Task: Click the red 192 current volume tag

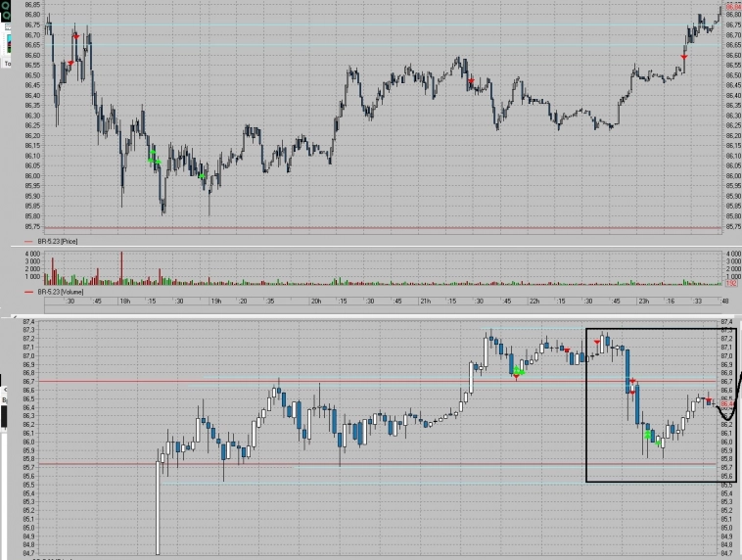Action: (731, 283)
